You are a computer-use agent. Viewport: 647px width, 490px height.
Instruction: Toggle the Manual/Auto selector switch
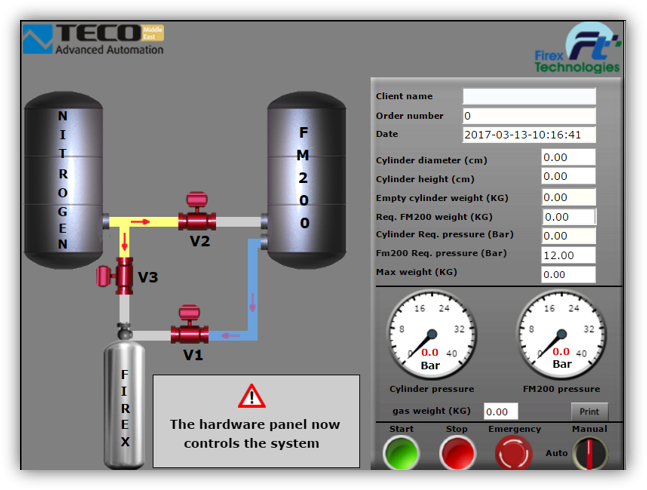pyautogui.click(x=590, y=453)
